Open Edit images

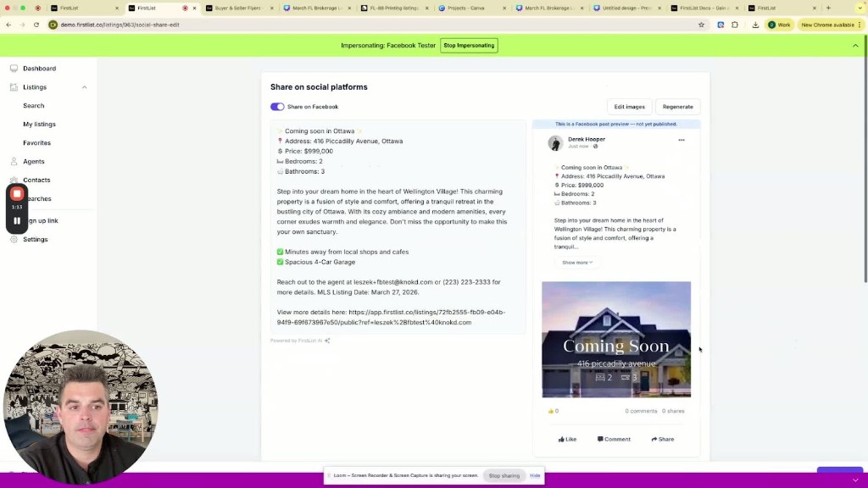click(629, 106)
